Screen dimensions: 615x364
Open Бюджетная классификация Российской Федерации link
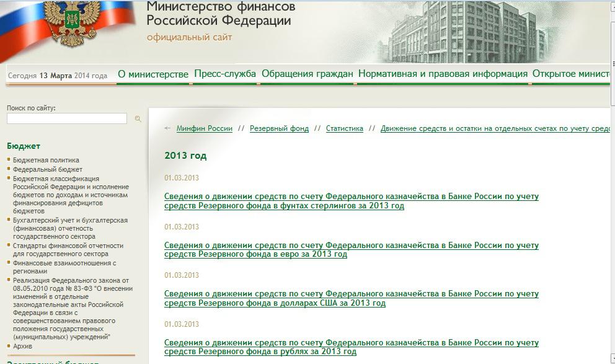coord(71,195)
